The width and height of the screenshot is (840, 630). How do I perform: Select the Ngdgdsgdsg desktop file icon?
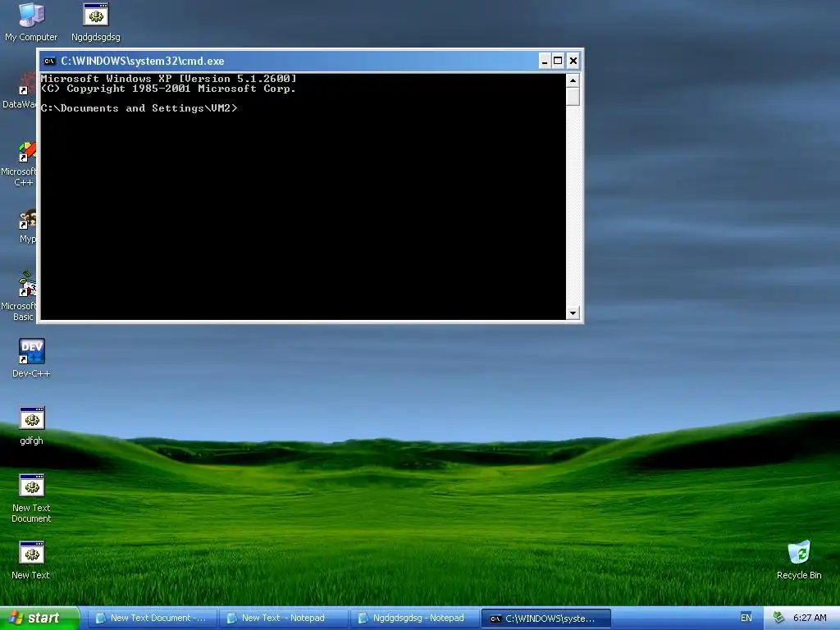[x=96, y=22]
